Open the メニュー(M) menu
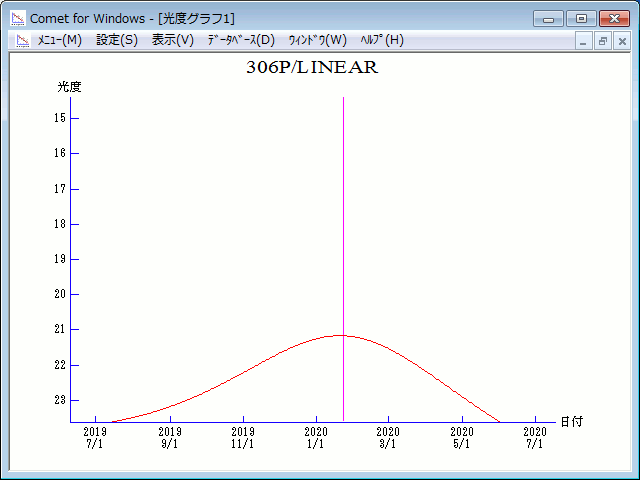Viewport: 640px width, 480px height. pyautogui.click(x=60, y=40)
